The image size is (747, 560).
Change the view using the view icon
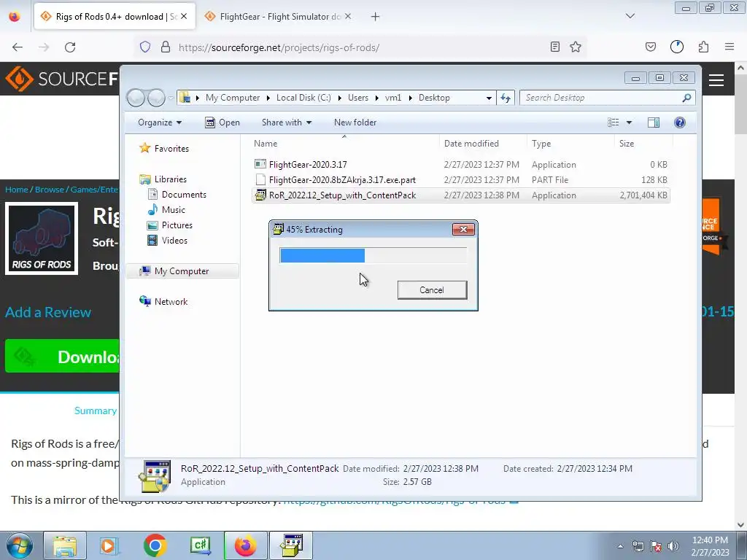[613, 122]
